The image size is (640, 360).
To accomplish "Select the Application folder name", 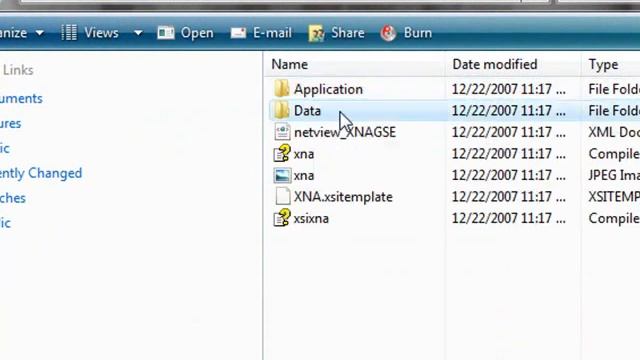I will coord(328,89).
